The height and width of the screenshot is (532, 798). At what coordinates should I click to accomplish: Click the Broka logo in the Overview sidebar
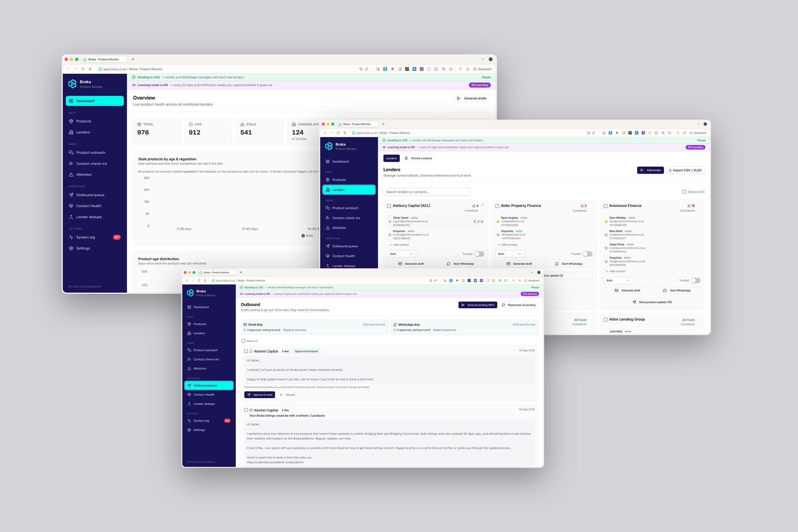(72, 84)
